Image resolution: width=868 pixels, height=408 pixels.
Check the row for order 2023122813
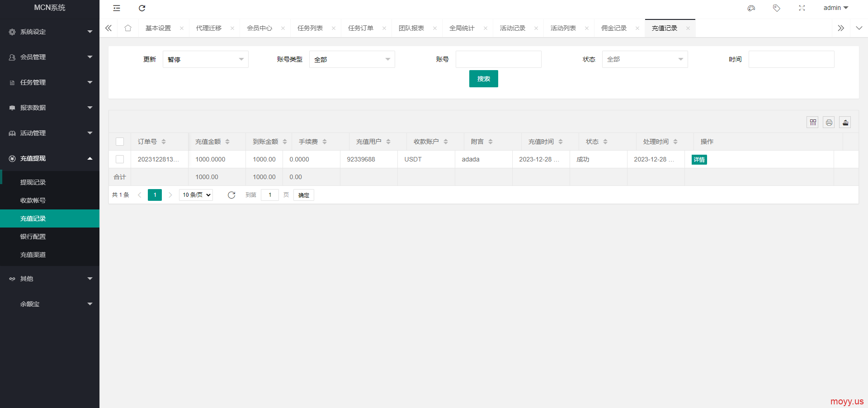coord(120,159)
